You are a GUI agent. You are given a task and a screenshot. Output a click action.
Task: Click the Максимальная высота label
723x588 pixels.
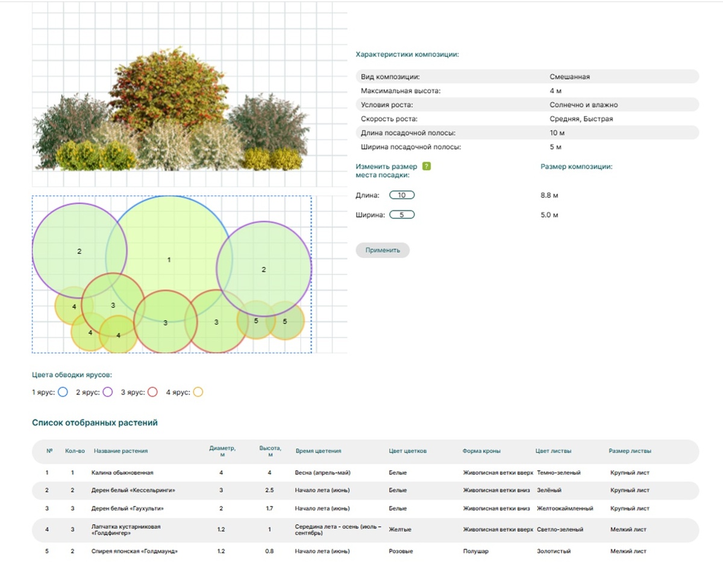tap(401, 91)
